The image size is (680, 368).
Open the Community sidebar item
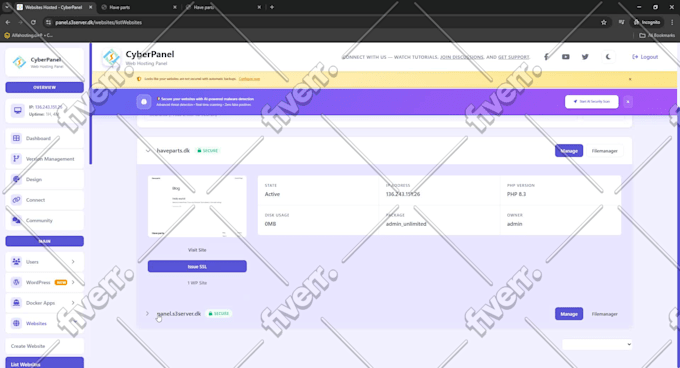(44, 220)
